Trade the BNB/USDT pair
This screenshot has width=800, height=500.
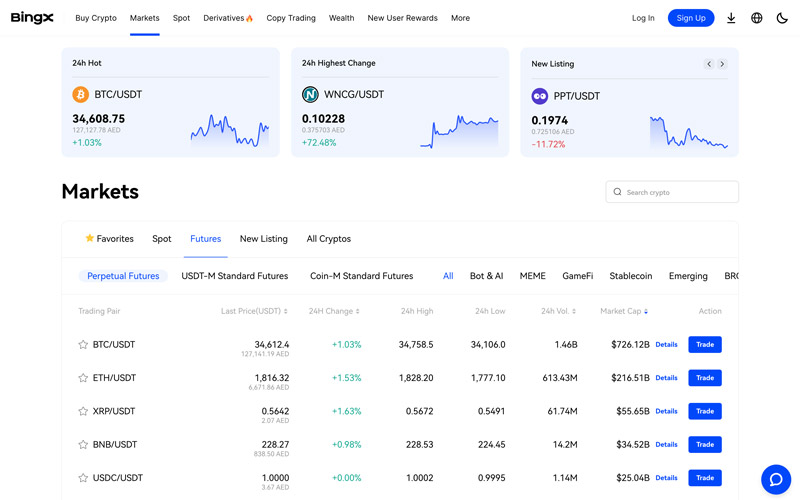[705, 444]
